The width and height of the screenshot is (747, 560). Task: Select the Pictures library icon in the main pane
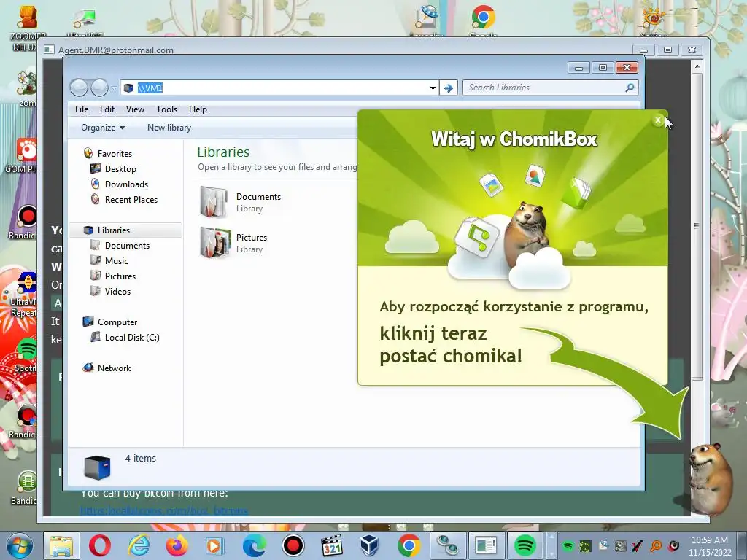(215, 242)
